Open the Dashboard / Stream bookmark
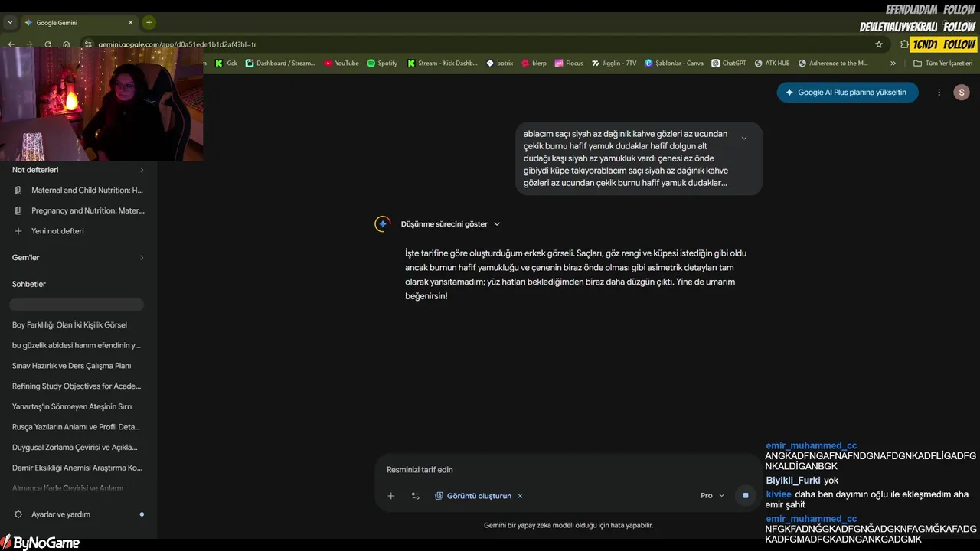 [280, 63]
